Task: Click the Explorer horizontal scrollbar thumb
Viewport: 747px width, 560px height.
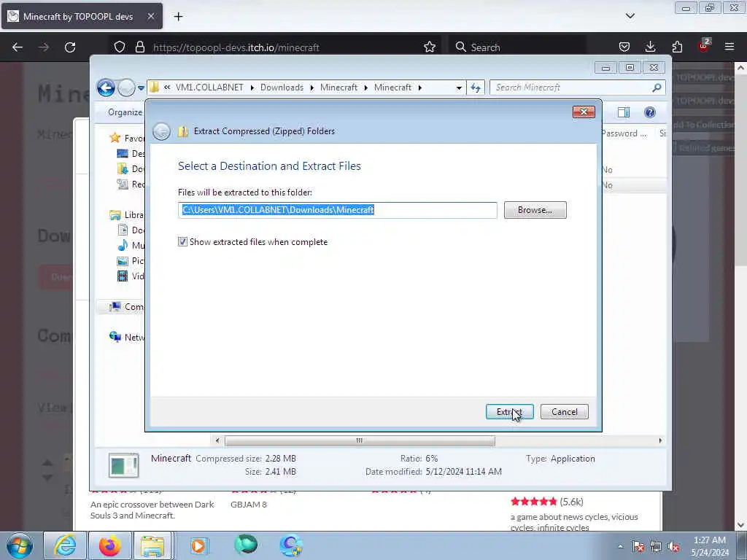Action: 360,441
